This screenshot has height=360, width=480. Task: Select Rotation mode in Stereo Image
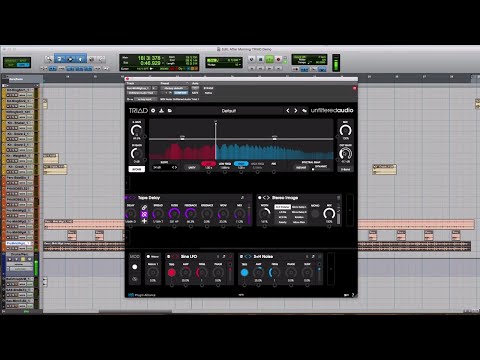(x=299, y=217)
